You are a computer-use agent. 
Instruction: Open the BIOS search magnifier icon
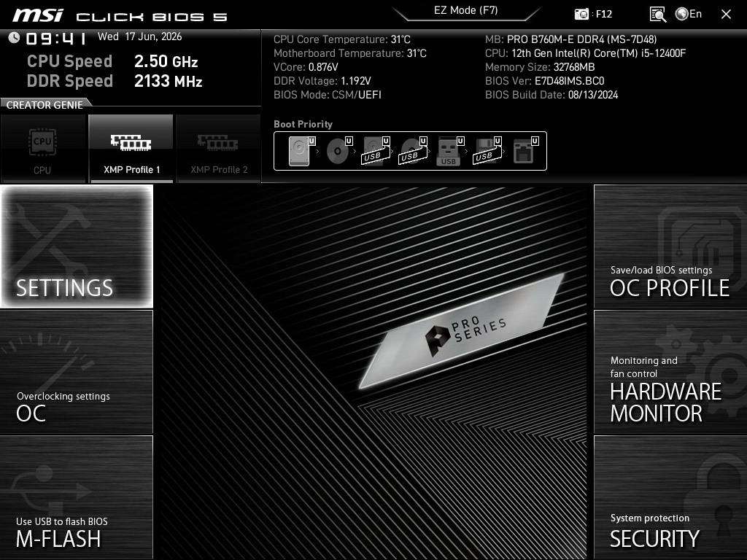658,15
